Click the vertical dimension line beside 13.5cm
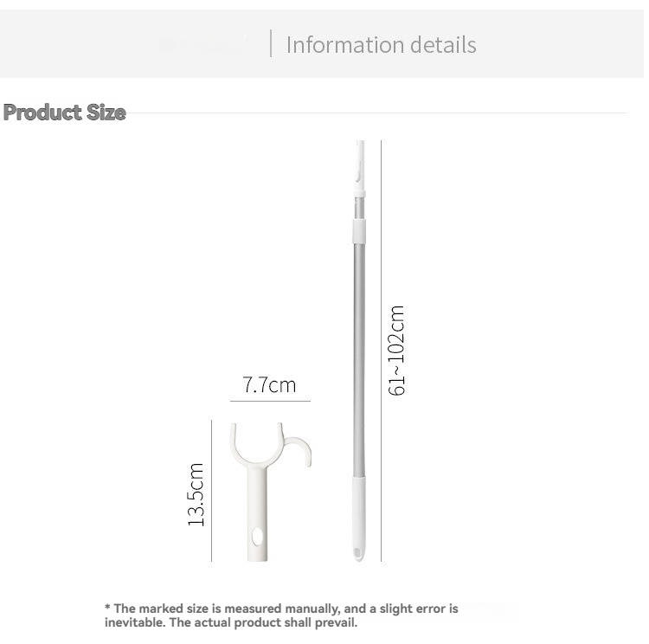The image size is (649, 644). pos(211,492)
